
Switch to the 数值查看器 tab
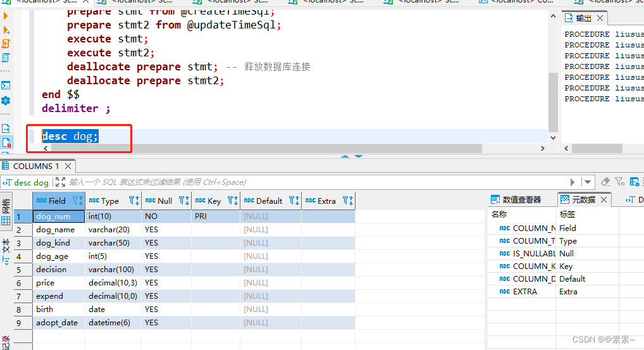pyautogui.click(x=516, y=199)
